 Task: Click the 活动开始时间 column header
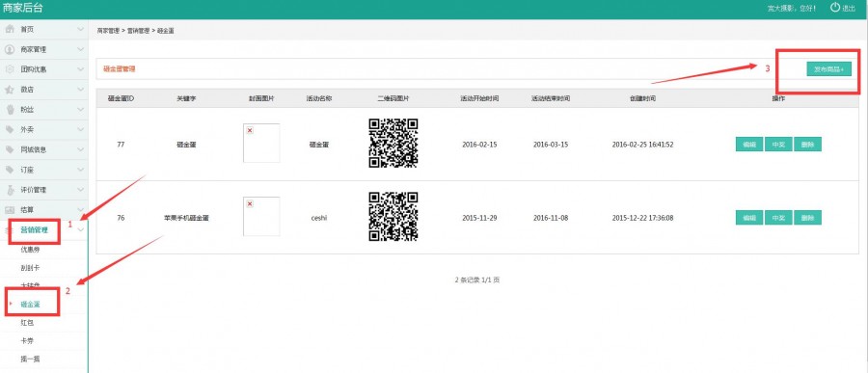point(479,98)
